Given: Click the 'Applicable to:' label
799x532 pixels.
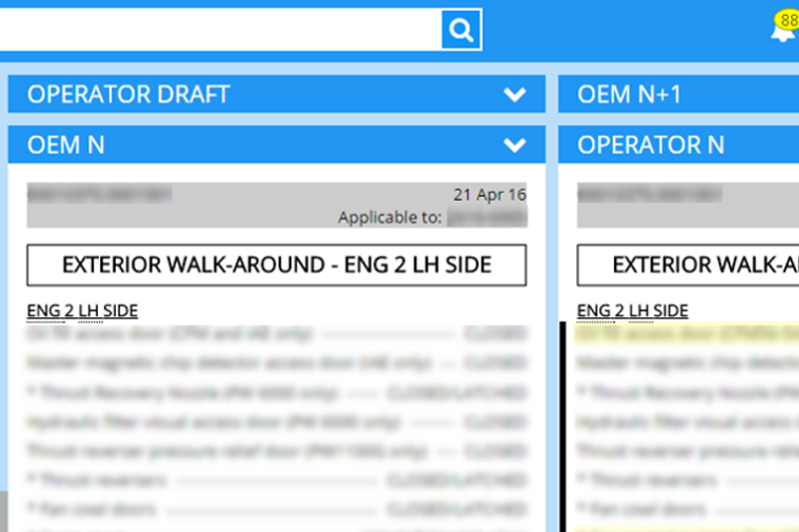Looking at the screenshot, I should 390,218.
